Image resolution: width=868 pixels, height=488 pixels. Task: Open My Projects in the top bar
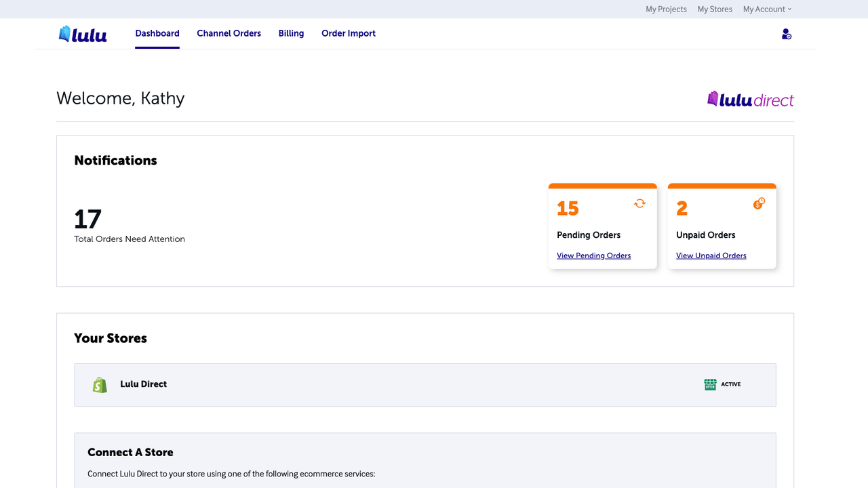[666, 9]
